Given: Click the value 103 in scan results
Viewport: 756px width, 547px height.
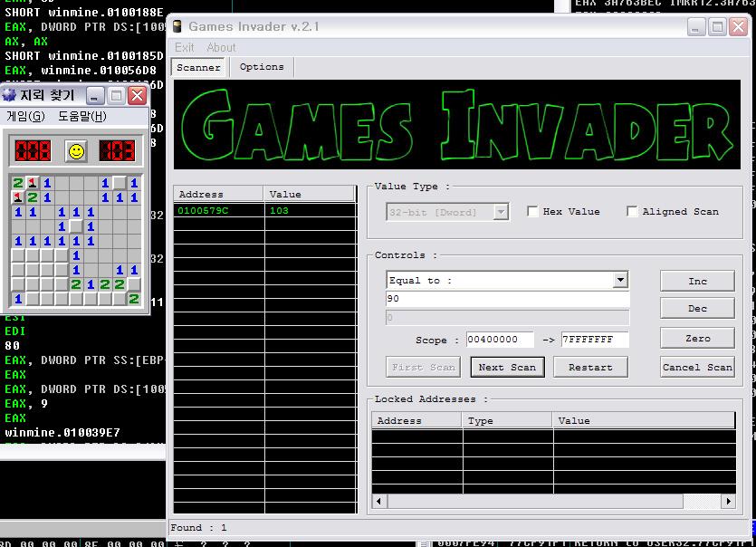Looking at the screenshot, I should click(x=279, y=210).
